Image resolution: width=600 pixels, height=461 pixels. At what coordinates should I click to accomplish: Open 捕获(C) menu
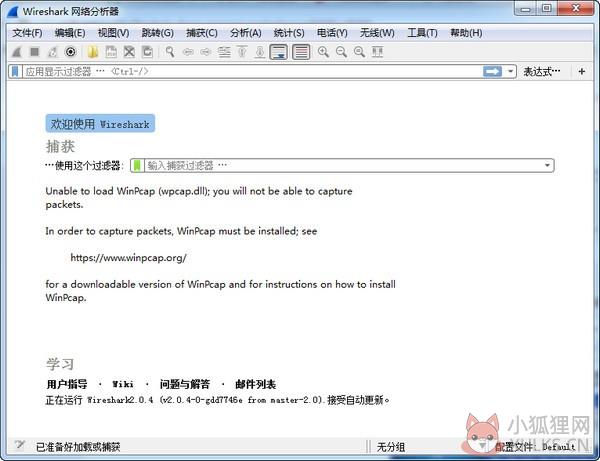tap(202, 33)
